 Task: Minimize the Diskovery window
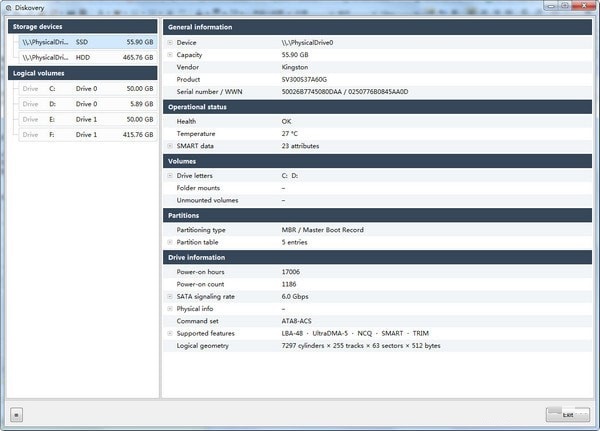coord(551,6)
